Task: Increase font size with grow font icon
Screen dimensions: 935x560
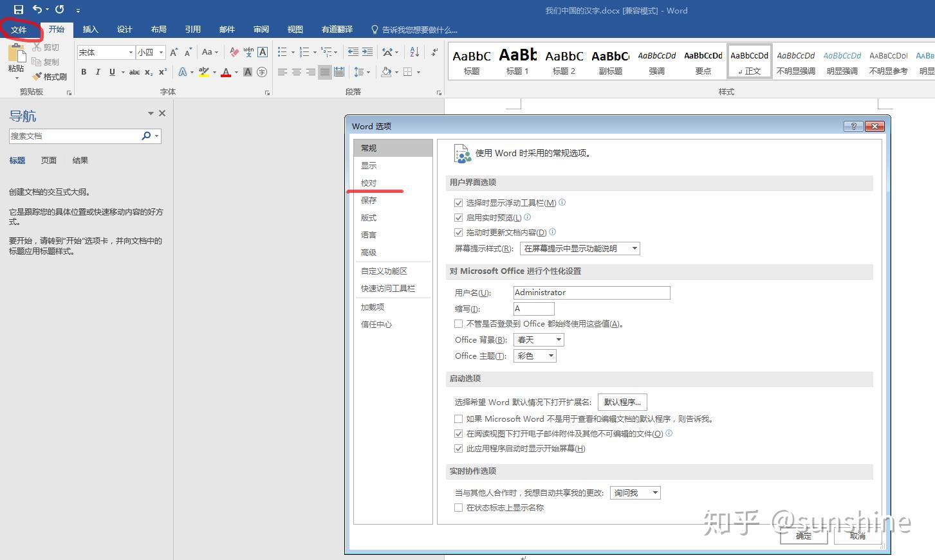Action: 174,52
